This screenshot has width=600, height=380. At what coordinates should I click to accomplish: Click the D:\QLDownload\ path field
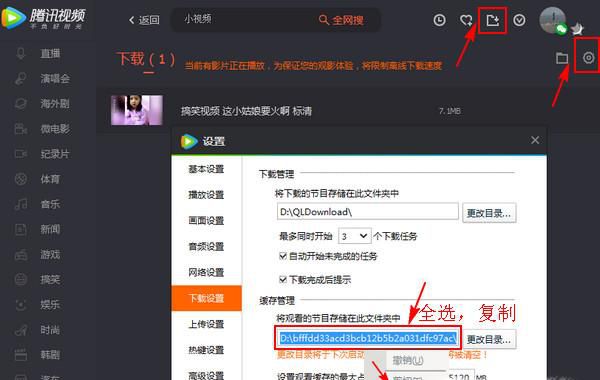click(367, 212)
